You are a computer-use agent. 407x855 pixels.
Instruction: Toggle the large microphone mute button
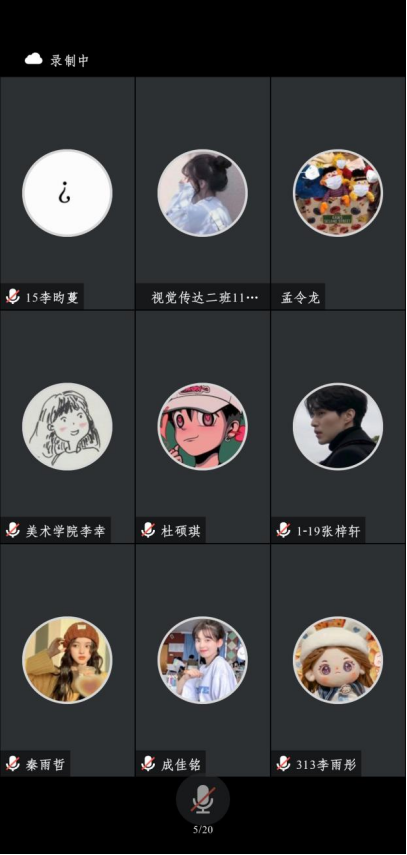click(202, 800)
